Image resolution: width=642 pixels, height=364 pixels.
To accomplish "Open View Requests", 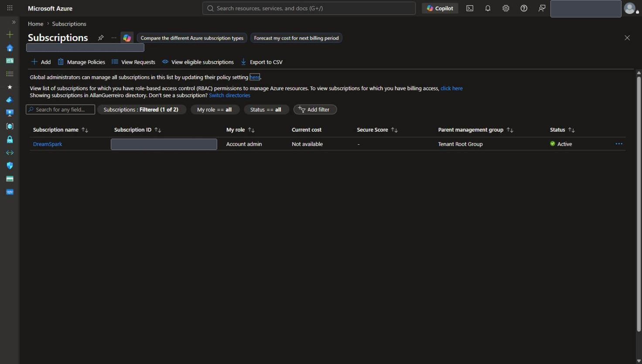I will 133,62.
